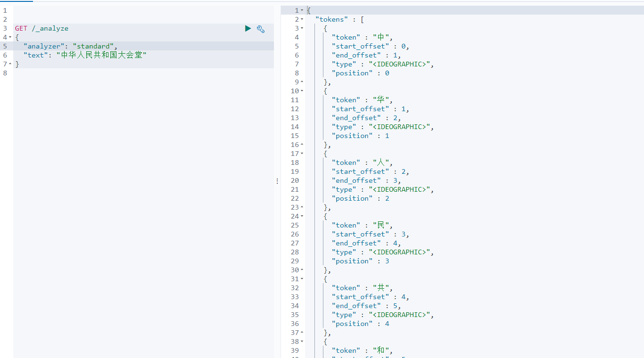
Task: Click inside the Chinese text string value
Action: click(101, 55)
